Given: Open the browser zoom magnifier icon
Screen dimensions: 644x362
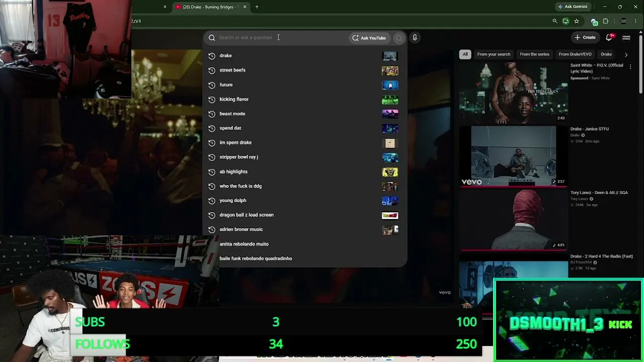Looking at the screenshot, I should (555, 21).
